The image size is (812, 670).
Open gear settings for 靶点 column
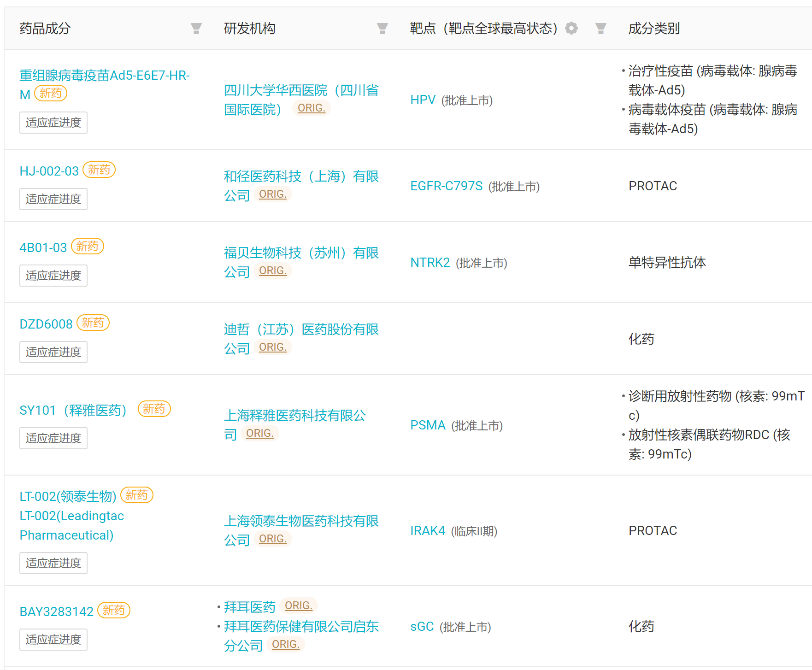click(x=571, y=29)
